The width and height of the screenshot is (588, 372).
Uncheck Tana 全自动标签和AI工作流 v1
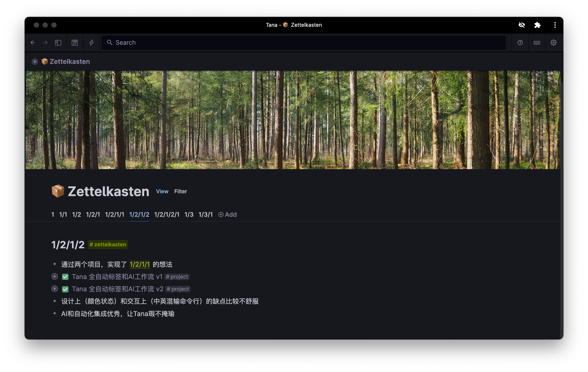coord(65,277)
